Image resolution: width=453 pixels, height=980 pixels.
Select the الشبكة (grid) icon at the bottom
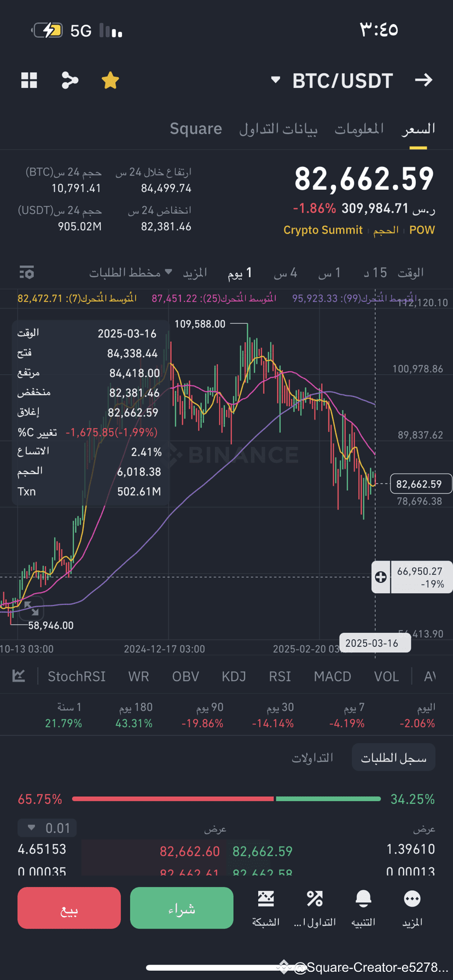point(265,899)
